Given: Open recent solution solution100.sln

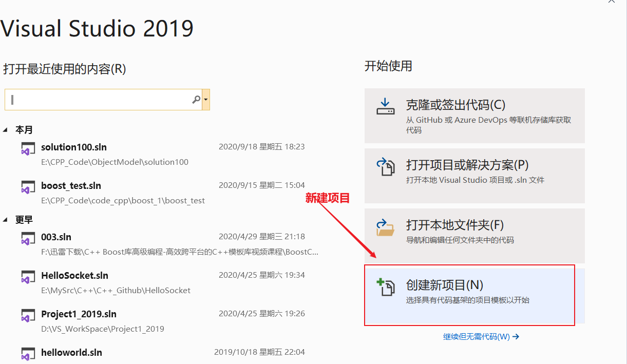Looking at the screenshot, I should [74, 147].
